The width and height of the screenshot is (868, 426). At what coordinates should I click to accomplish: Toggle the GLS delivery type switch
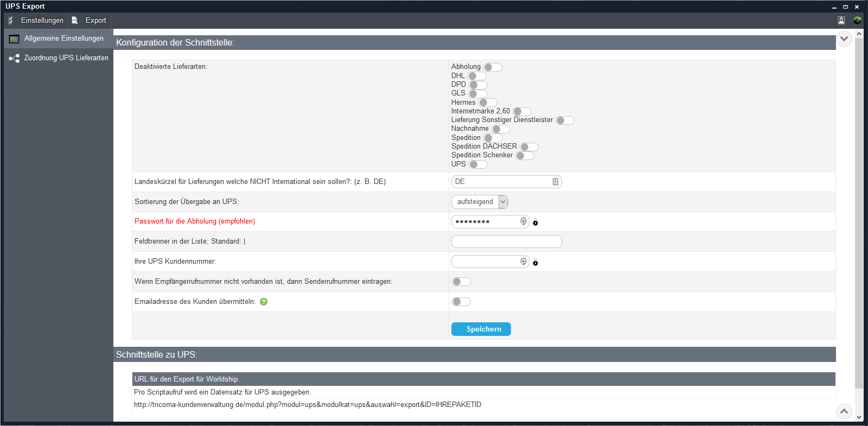[x=477, y=94]
